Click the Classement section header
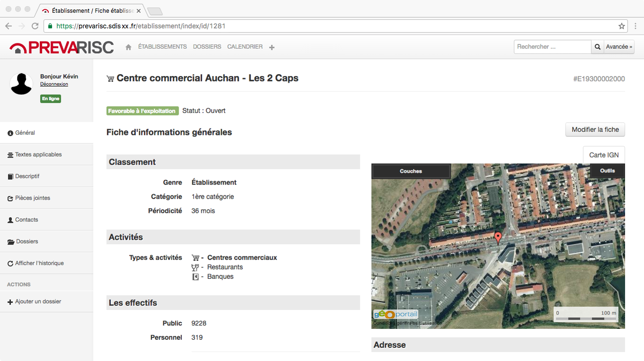 (x=233, y=162)
